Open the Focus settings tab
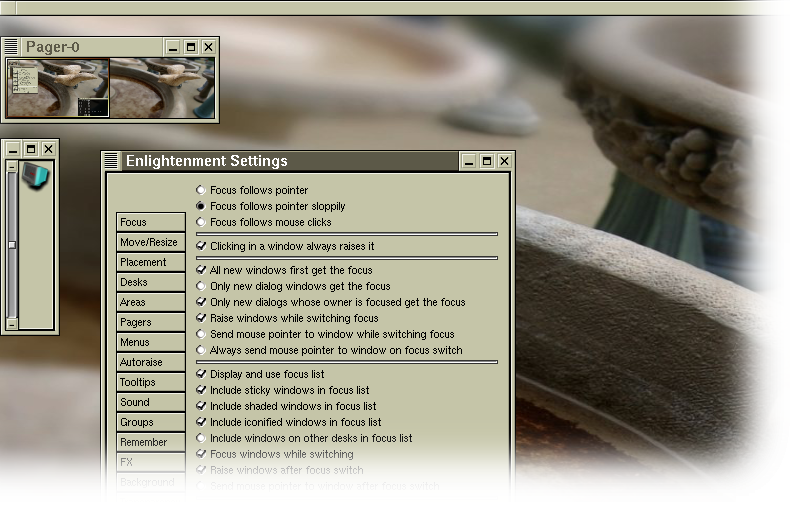The height and width of the screenshot is (525, 800). (151, 222)
